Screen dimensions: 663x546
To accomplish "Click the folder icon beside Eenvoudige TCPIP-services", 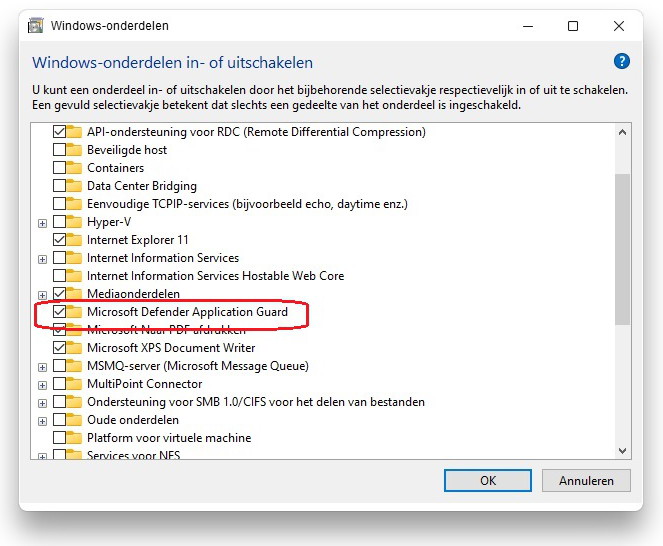I will [74, 204].
